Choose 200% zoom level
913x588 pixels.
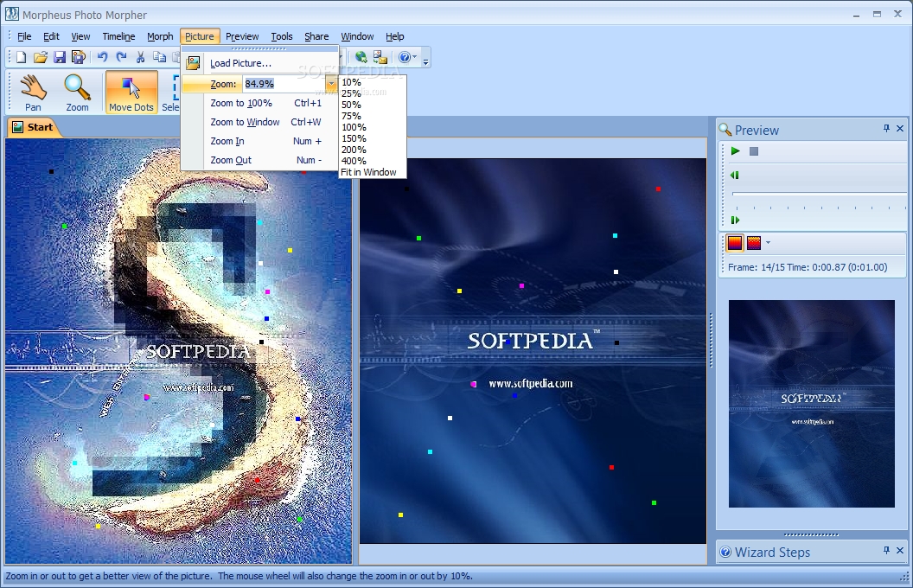354,150
